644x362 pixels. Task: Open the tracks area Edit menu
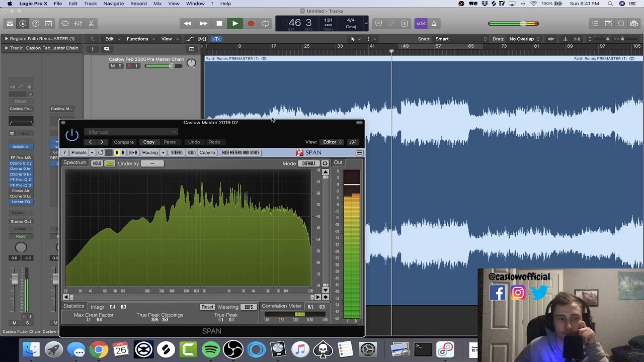112,39
